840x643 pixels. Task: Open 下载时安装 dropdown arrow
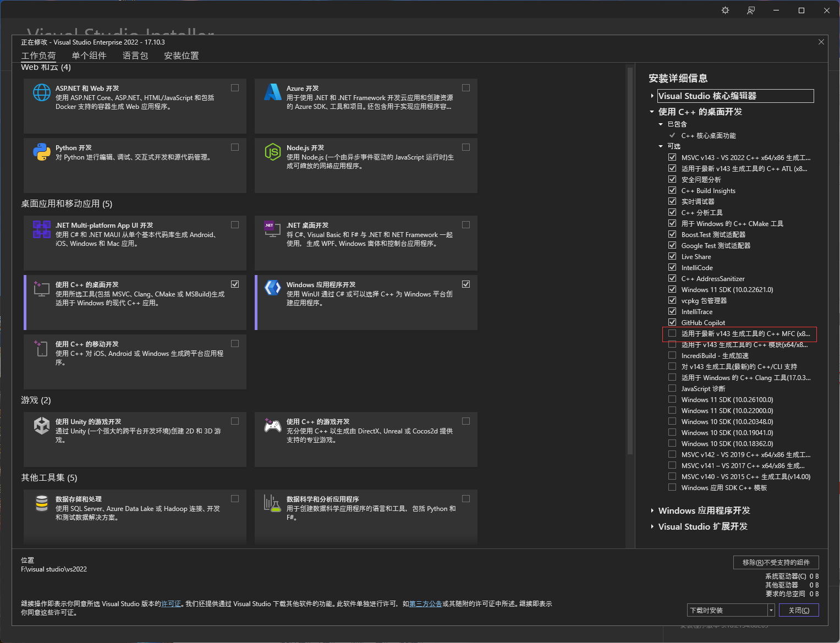[x=771, y=610]
